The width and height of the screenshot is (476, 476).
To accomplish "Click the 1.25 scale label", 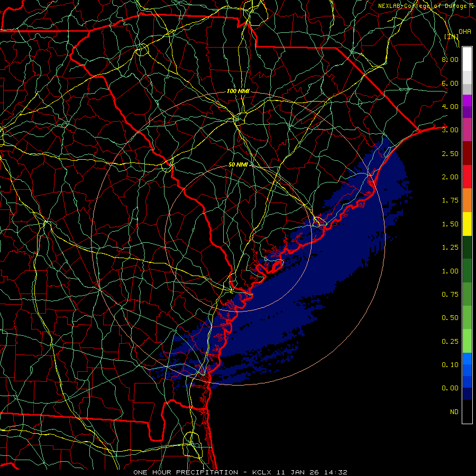I will [450, 248].
